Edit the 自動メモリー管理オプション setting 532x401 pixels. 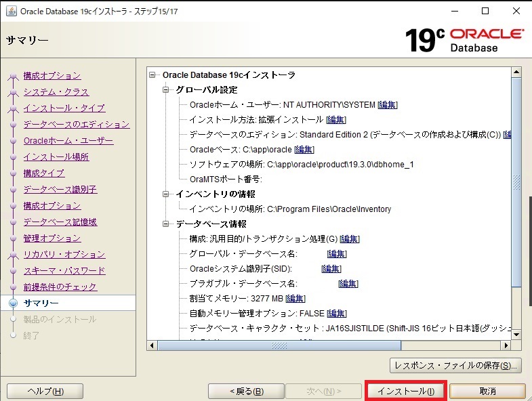tap(337, 314)
